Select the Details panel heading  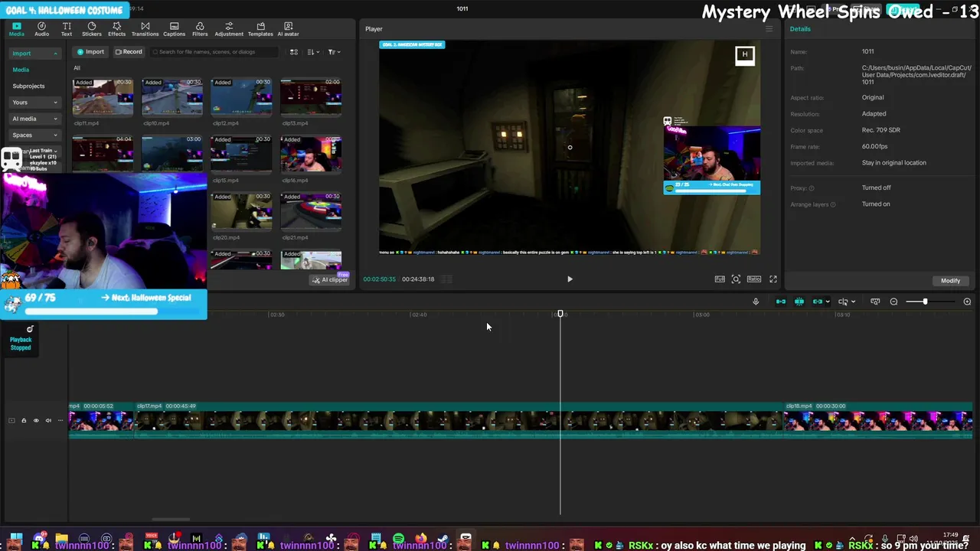pos(800,29)
